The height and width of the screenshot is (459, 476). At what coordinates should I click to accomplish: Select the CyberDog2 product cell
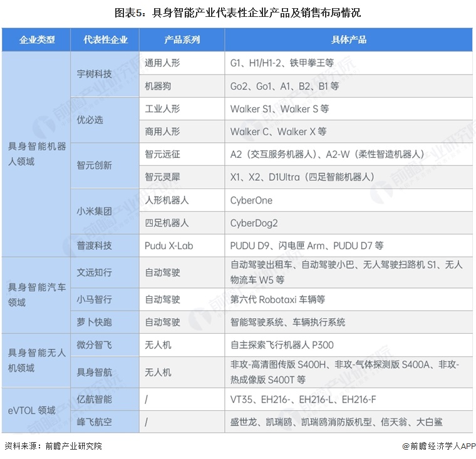click(348, 223)
